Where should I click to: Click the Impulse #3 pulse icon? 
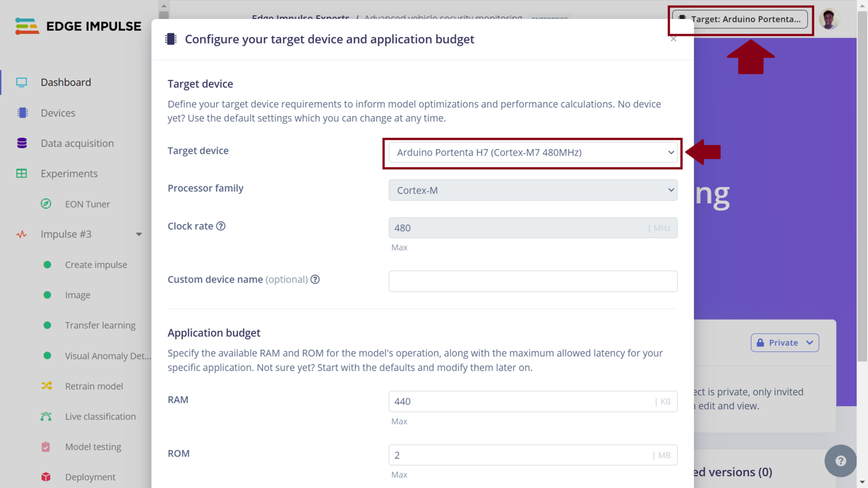coord(22,234)
